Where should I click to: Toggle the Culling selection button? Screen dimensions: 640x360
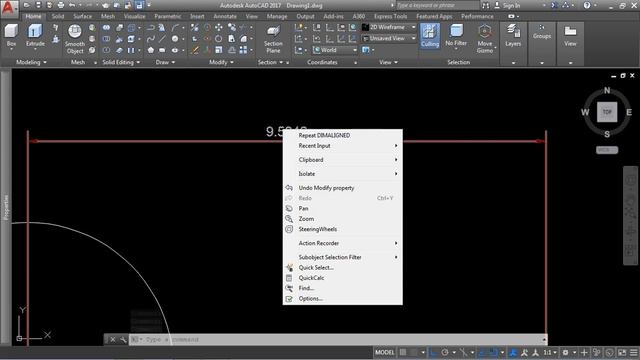pos(430,36)
